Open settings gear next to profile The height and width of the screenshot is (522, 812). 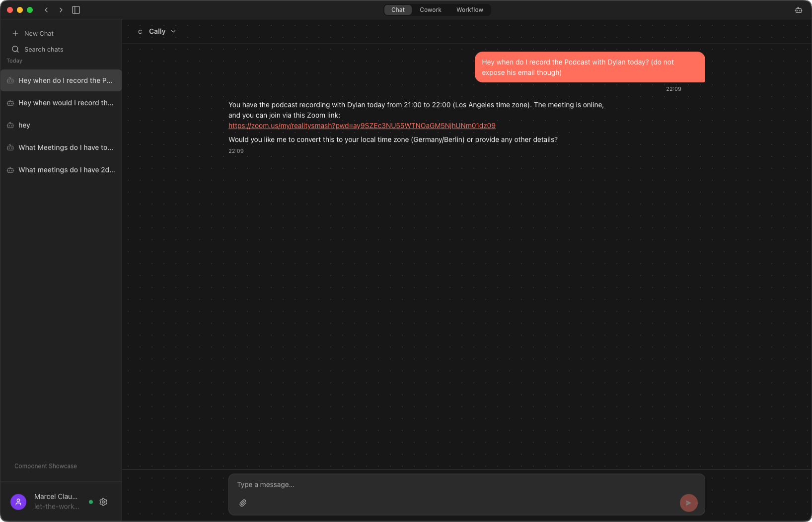coord(103,502)
